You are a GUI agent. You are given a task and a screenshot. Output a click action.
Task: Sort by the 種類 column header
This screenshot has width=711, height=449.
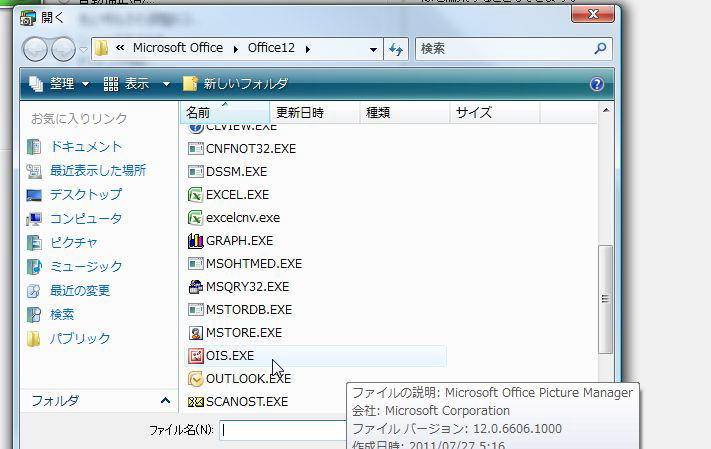[405, 112]
